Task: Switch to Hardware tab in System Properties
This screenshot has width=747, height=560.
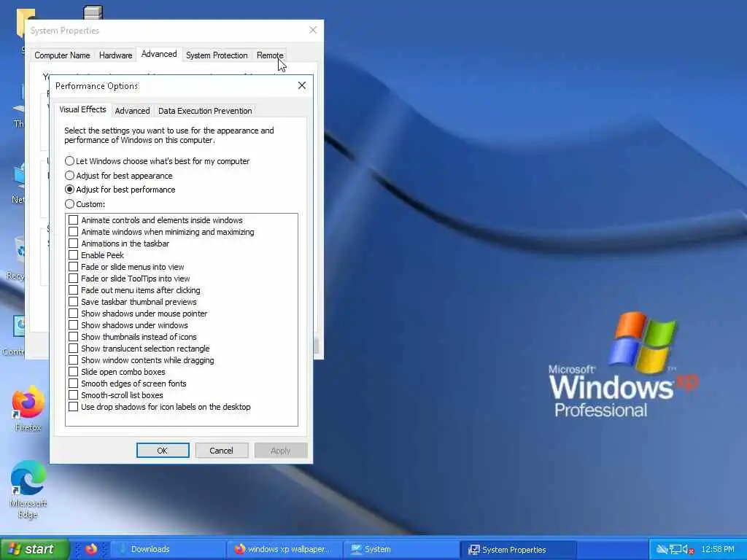Action: click(x=115, y=55)
